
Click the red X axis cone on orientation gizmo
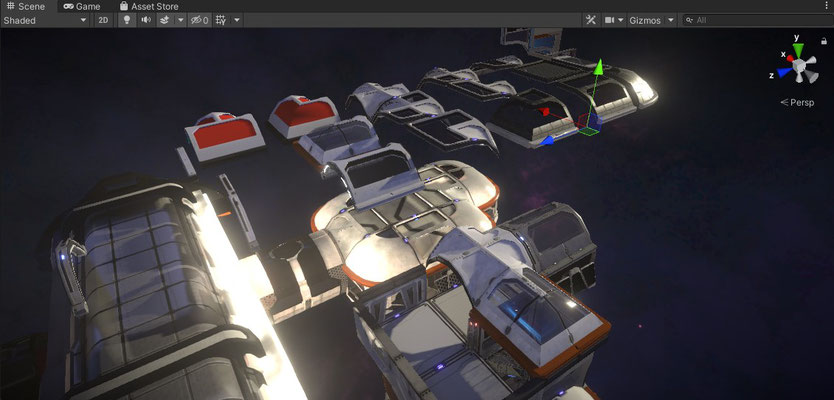tap(790, 58)
